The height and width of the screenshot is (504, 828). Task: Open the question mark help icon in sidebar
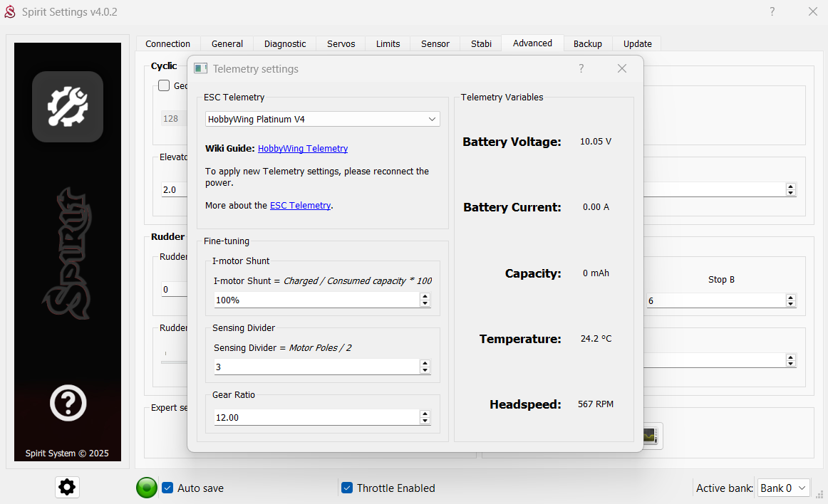pyautogui.click(x=68, y=404)
